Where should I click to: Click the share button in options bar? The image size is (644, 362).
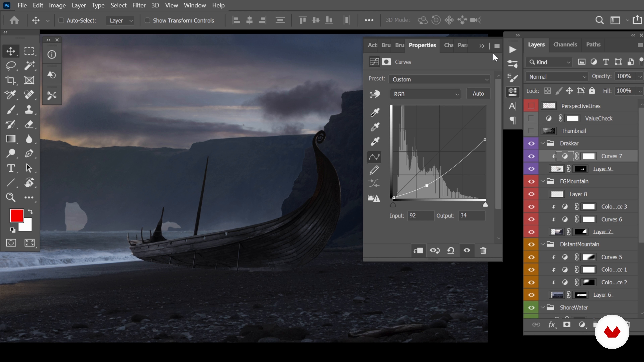click(x=637, y=20)
